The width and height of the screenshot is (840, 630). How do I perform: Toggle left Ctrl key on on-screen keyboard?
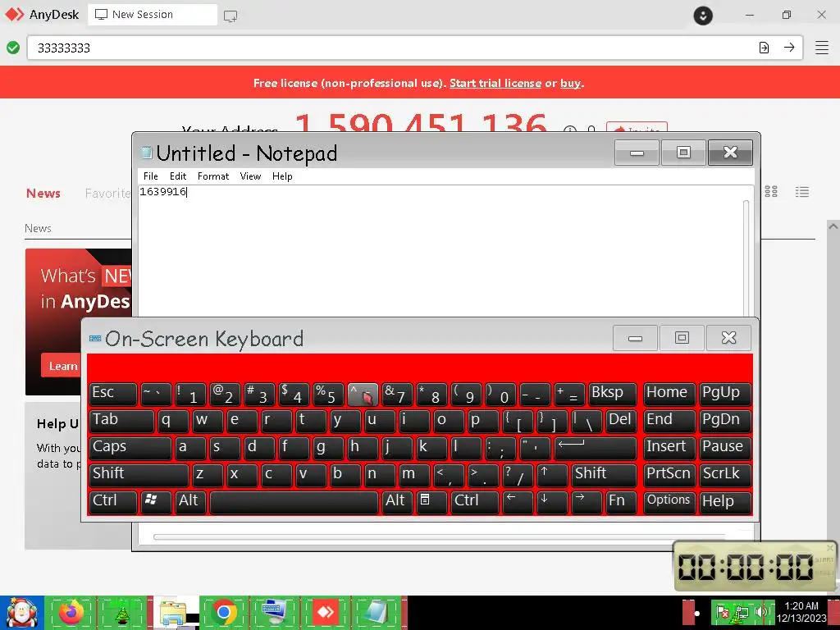tap(113, 502)
